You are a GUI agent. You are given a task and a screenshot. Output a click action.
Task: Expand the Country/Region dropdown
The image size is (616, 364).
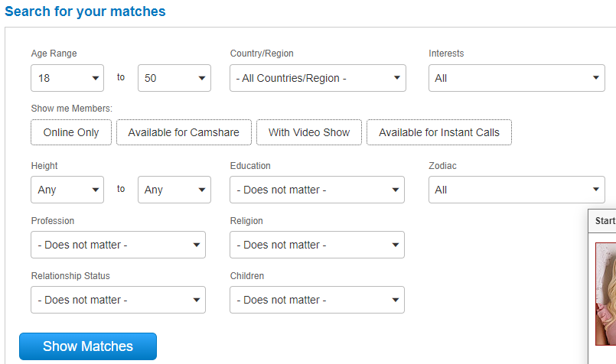pyautogui.click(x=318, y=78)
